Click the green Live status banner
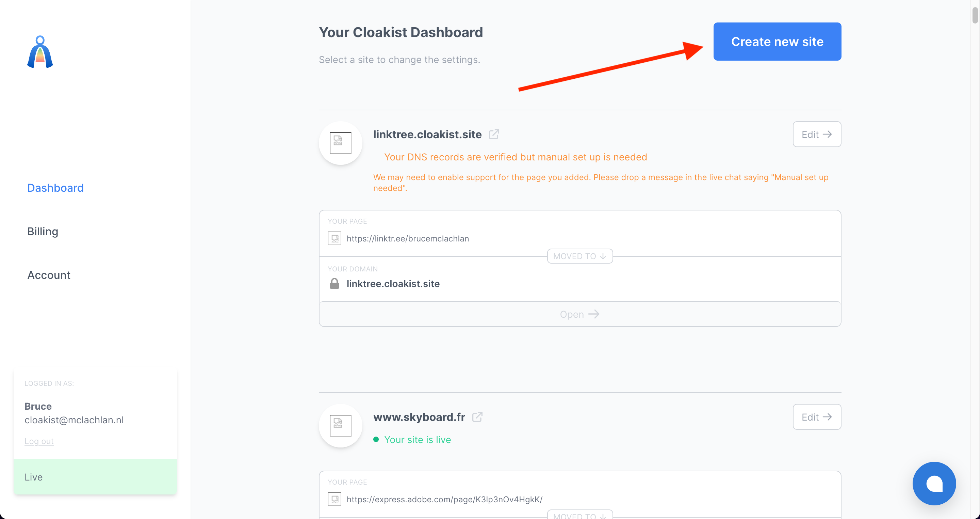 [95, 477]
